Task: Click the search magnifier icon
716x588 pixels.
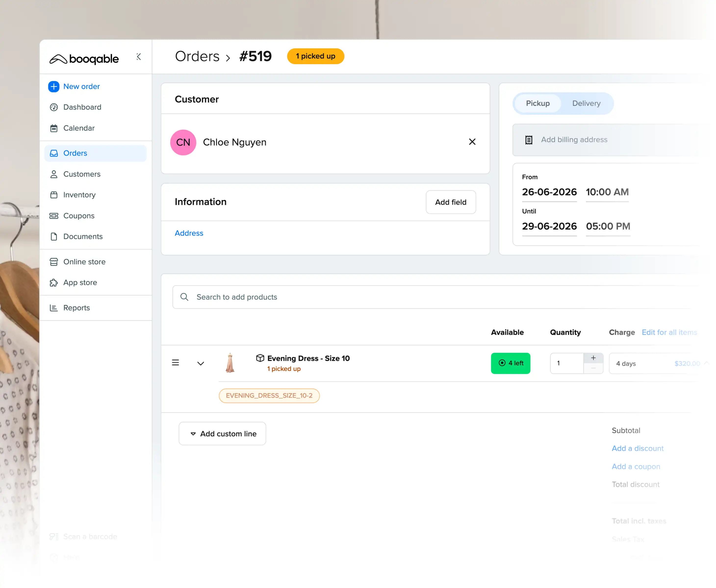Action: 184,297
